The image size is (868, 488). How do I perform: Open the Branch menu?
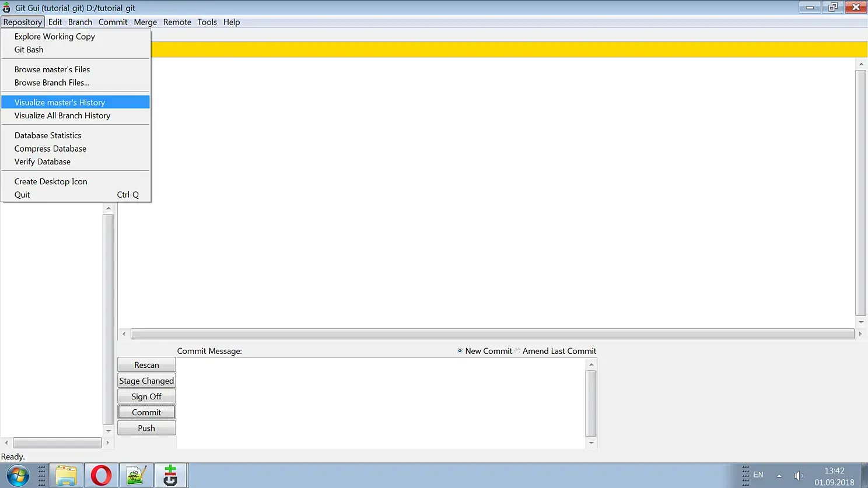[80, 22]
